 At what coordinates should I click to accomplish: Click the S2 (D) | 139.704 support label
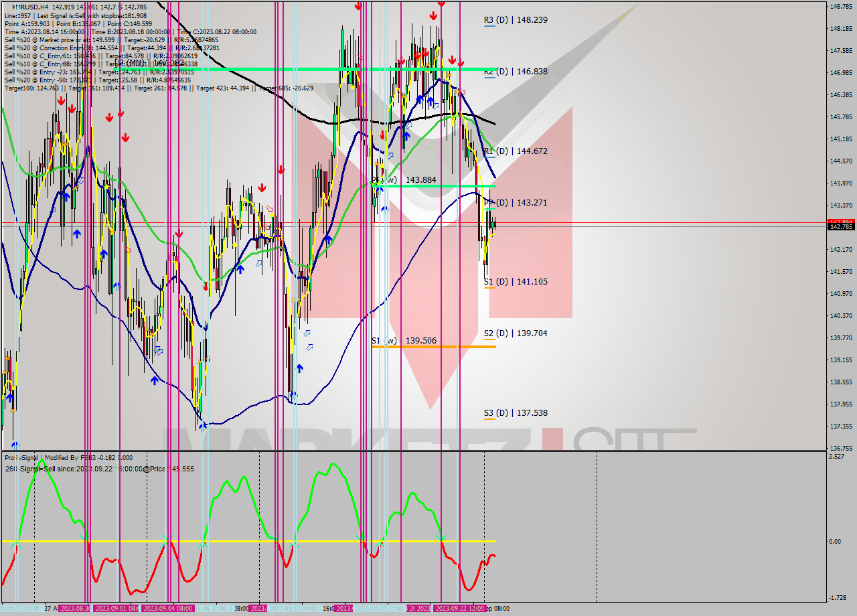(516, 333)
